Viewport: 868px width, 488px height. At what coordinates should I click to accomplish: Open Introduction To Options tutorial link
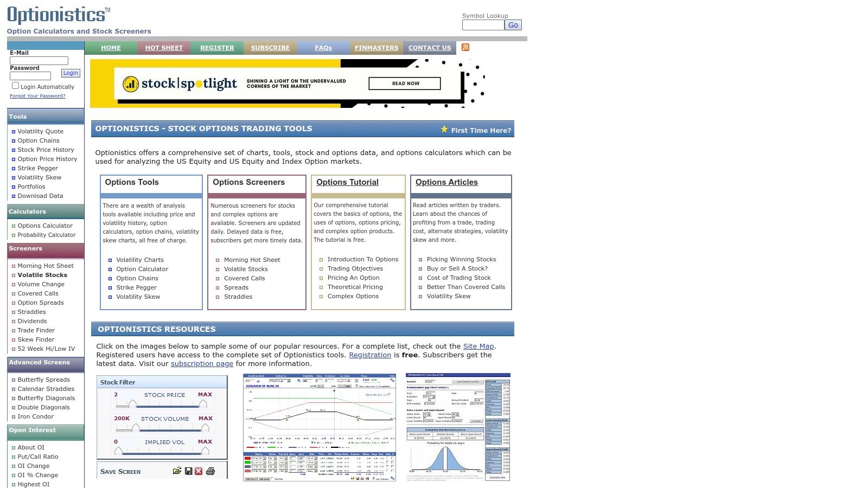click(363, 259)
